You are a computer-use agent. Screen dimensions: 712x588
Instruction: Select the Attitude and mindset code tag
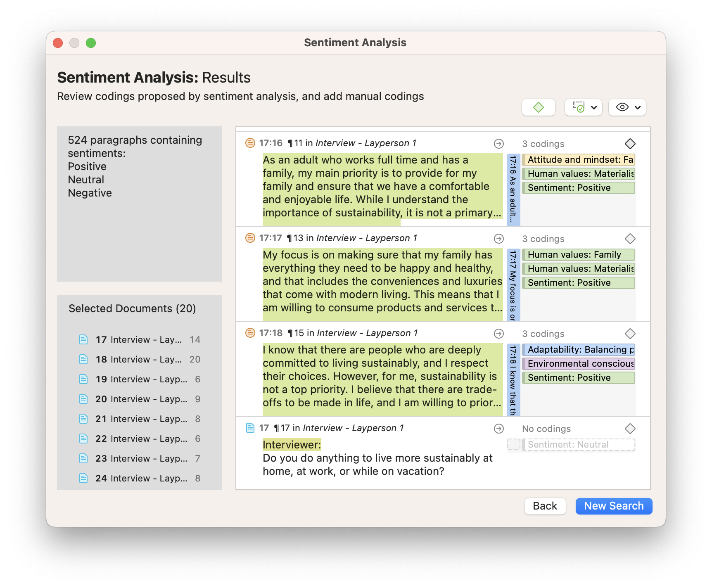tap(578, 160)
